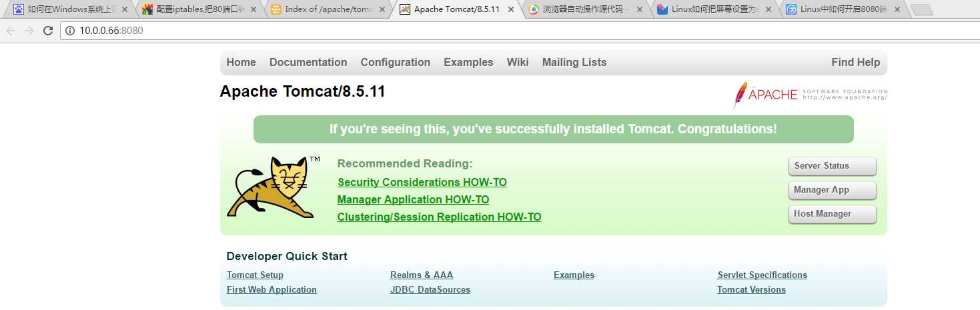
Task: Click the favicon of the iptables tab
Action: 147,9
